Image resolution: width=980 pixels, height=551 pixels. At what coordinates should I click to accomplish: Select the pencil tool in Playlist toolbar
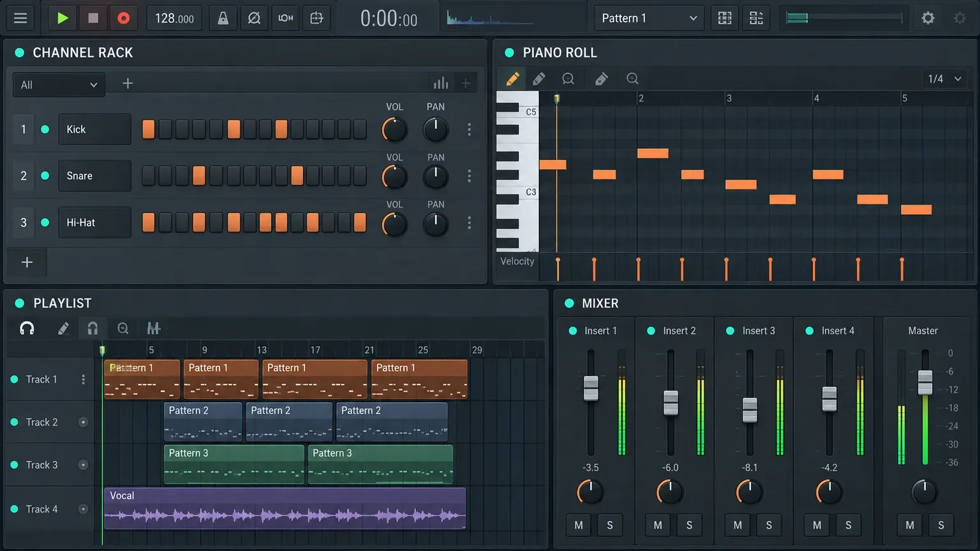point(63,328)
